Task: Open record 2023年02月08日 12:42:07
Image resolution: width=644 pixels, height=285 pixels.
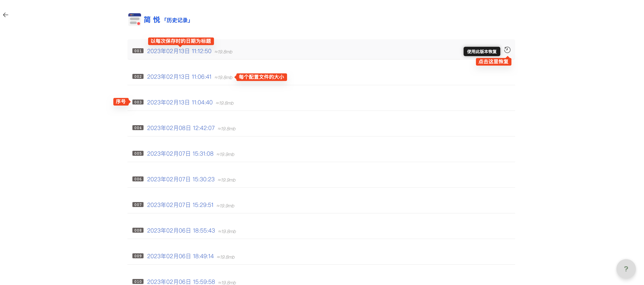Action: pos(181,128)
